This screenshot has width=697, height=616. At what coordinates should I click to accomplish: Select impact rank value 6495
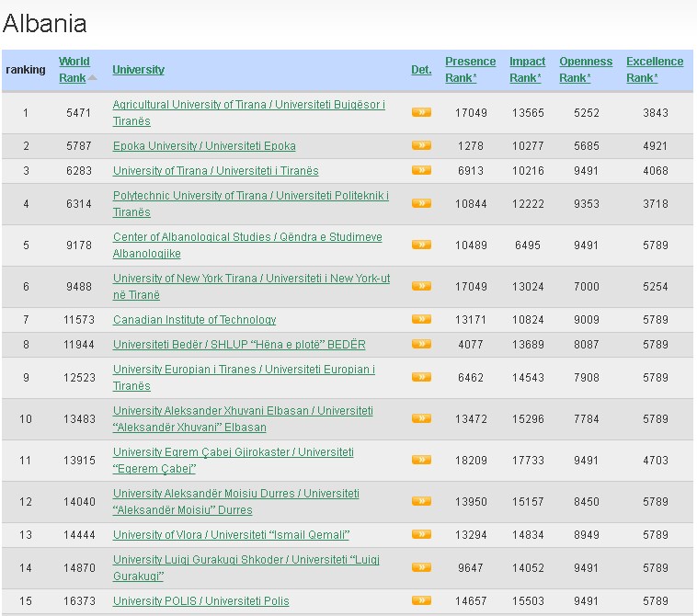pos(528,245)
